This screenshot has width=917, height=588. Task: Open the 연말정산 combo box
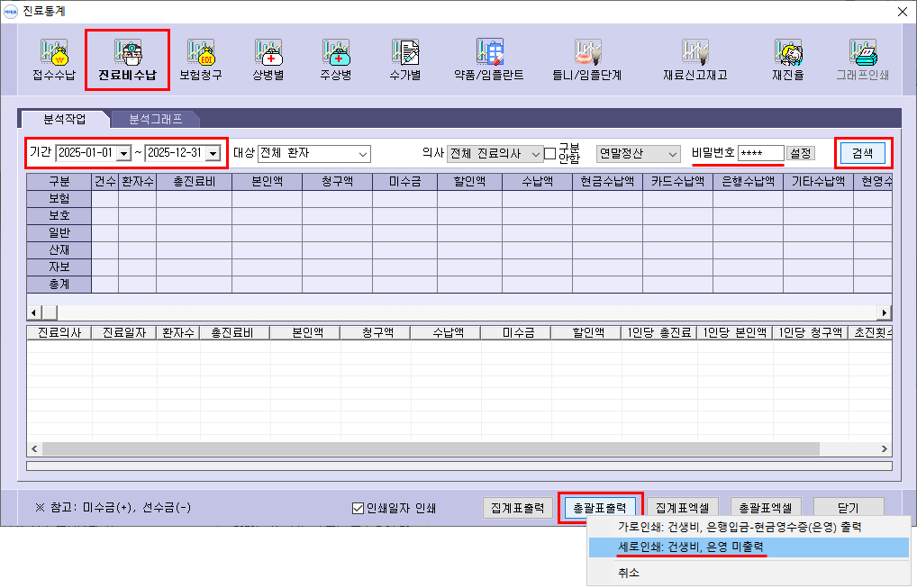[671, 154]
